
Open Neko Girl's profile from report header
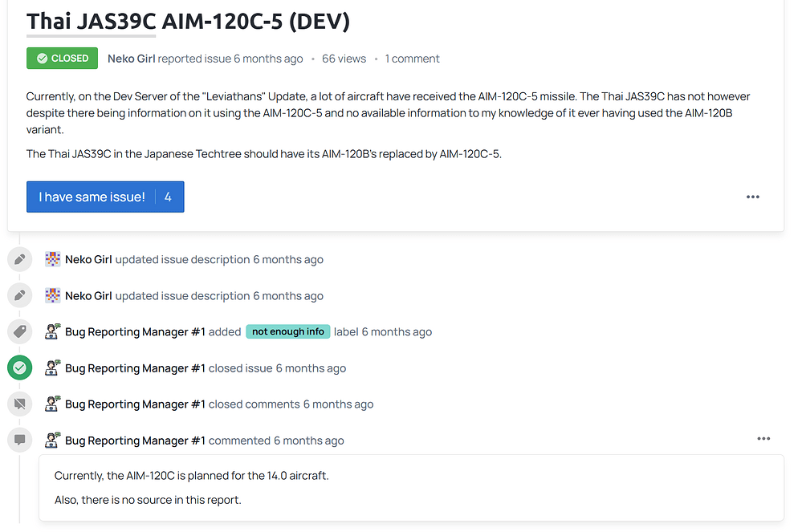click(x=131, y=59)
